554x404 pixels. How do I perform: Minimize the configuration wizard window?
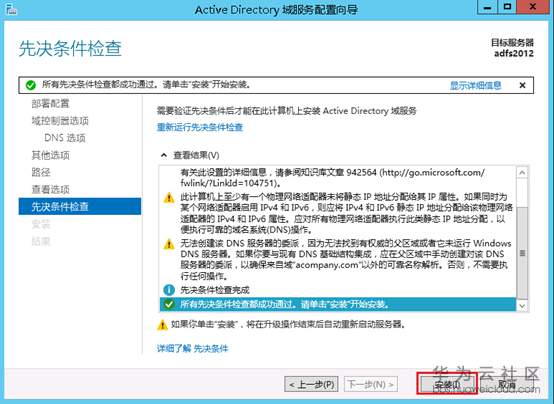(x=487, y=7)
